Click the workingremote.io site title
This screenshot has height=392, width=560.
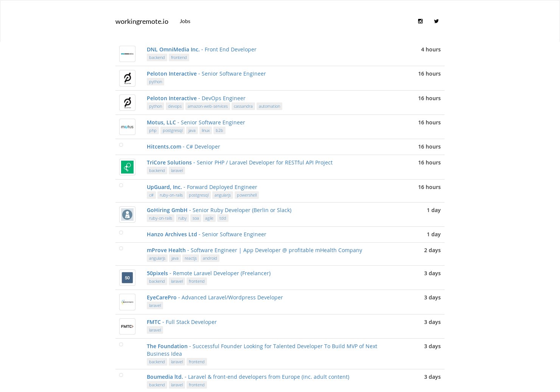point(142,22)
